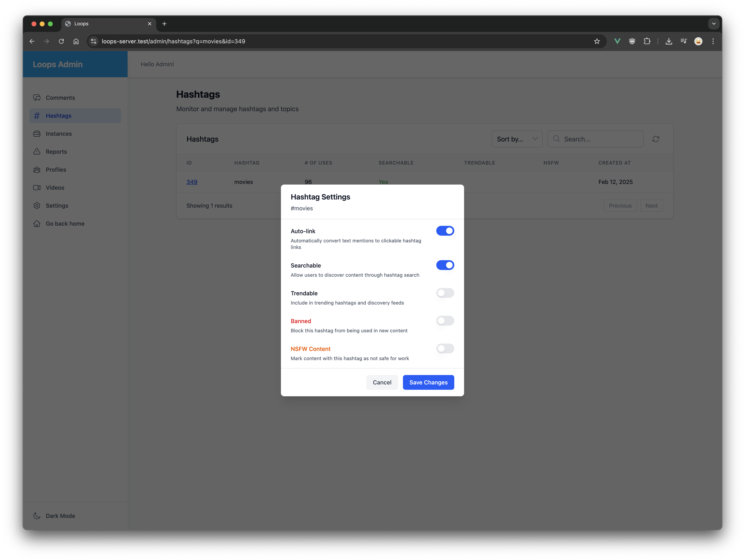Toggle the Banned switch on
Image resolution: width=745 pixels, height=560 pixels.
pos(445,320)
